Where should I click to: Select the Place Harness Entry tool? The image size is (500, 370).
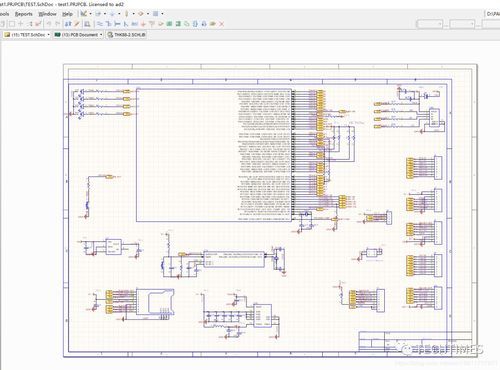point(204,24)
